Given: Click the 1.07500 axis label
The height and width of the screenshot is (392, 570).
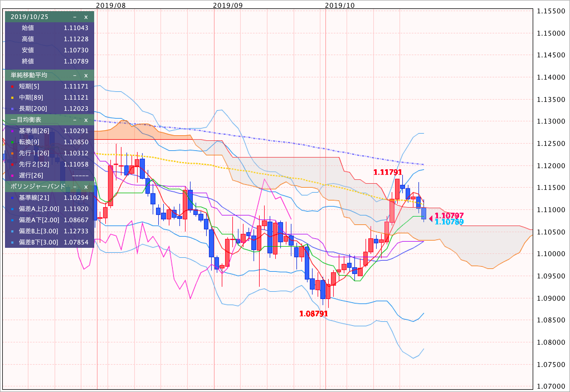Looking at the screenshot, I should click(x=551, y=365).
